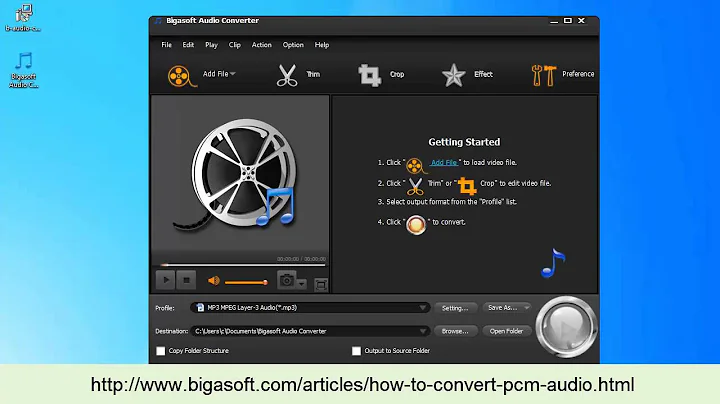This screenshot has height=404, width=720.
Task: Toggle full screen preview icon
Action: [x=321, y=285]
